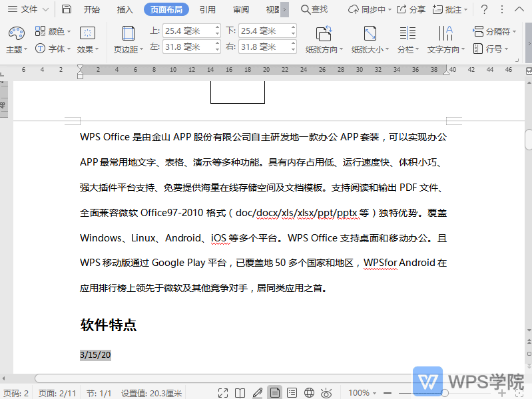Click the 软件特点 heading
The width and height of the screenshot is (532, 399).
click(109, 325)
